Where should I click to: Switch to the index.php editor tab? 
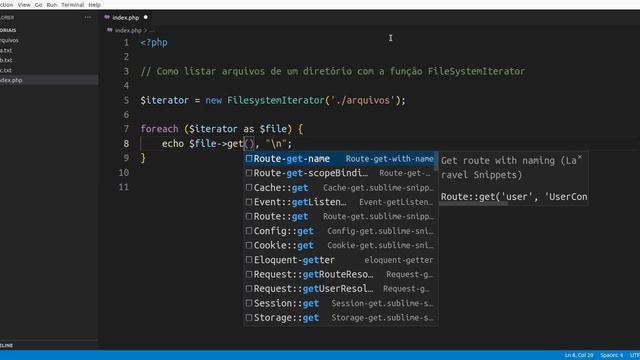[x=126, y=18]
